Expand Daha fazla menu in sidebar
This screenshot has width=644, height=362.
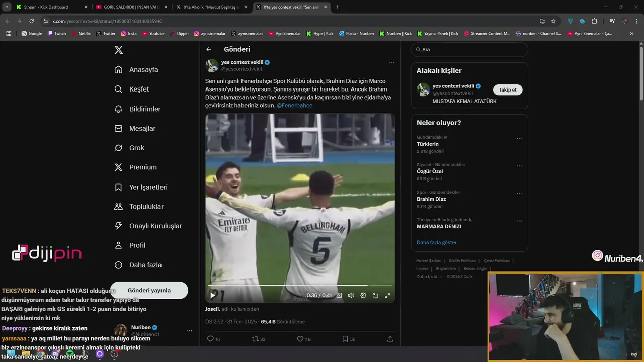138,265
